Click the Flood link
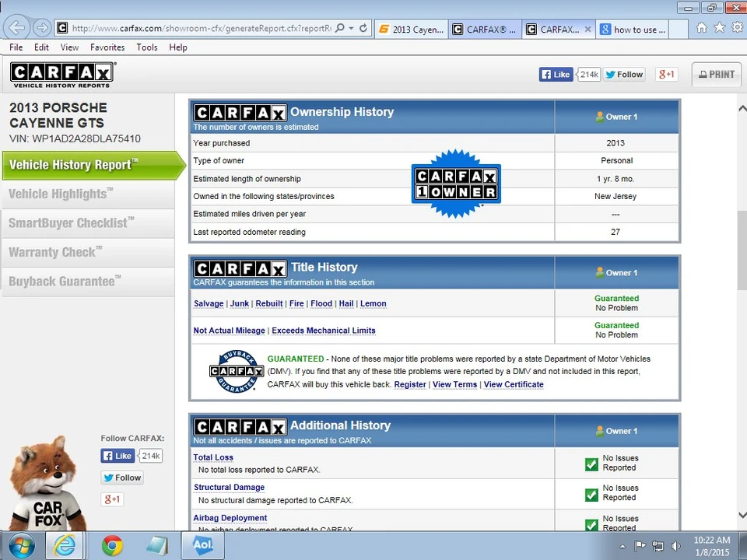Screen dimensions: 747x560 [321, 304]
